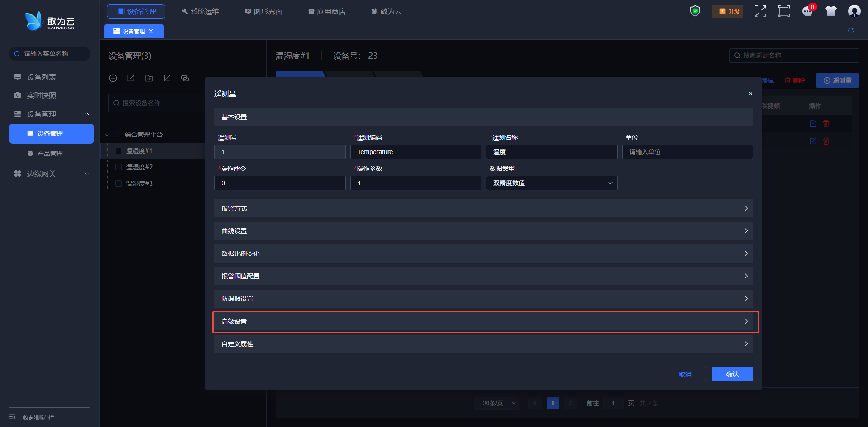The height and width of the screenshot is (427, 868).
Task: Click the screen frame icon in header
Action: point(784,11)
